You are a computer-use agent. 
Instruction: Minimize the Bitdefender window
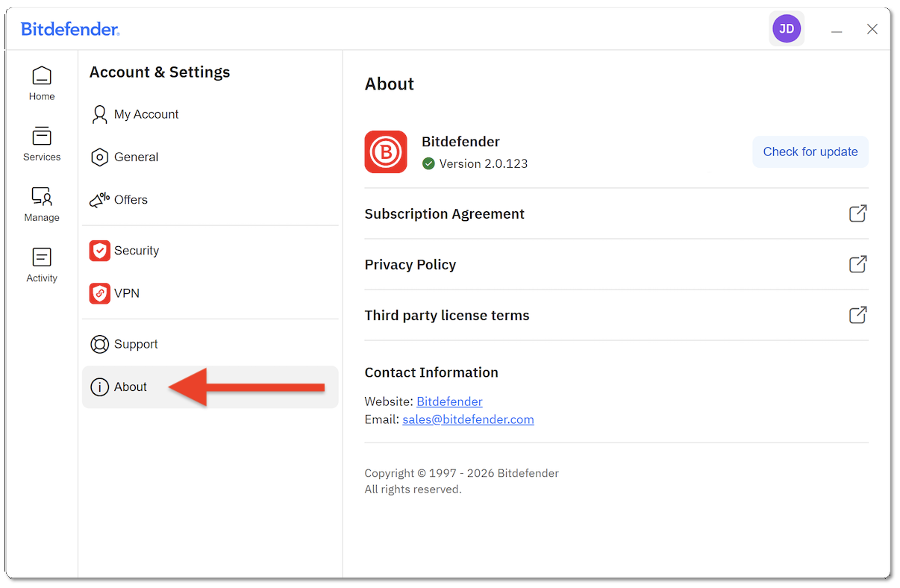(x=837, y=30)
